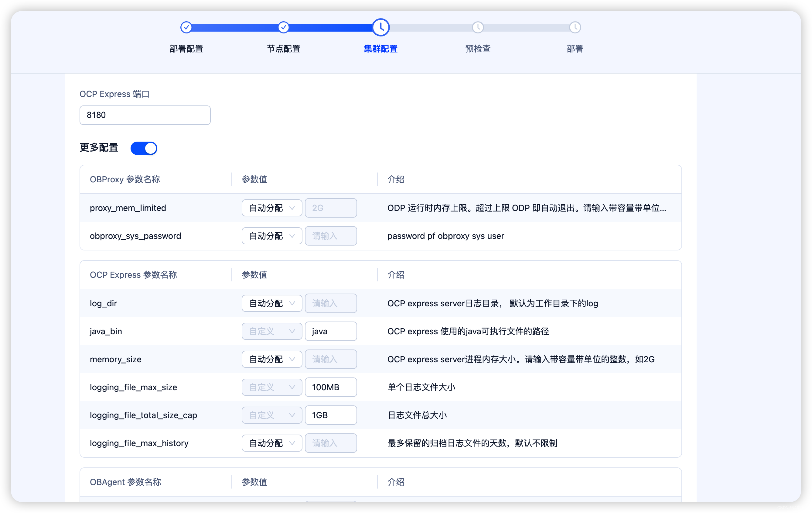Select the 节点配置 step label
The width and height of the screenshot is (812, 513).
(x=283, y=49)
